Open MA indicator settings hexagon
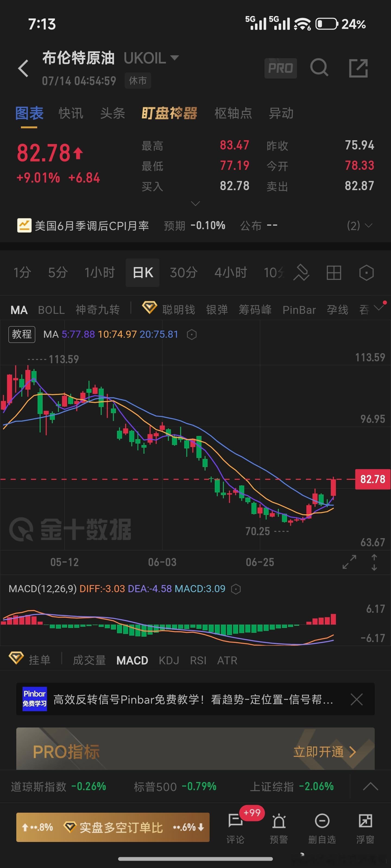The height and width of the screenshot is (868, 391). point(192,334)
